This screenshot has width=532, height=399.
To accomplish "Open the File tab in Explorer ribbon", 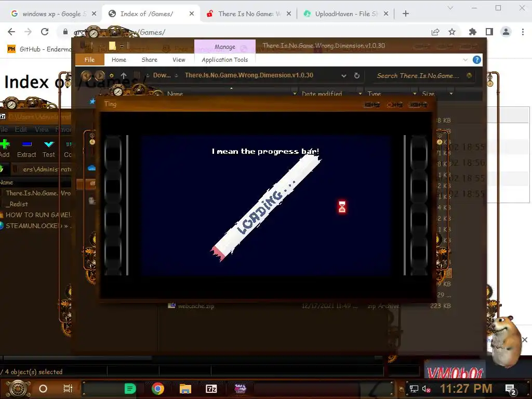I will pos(89,60).
